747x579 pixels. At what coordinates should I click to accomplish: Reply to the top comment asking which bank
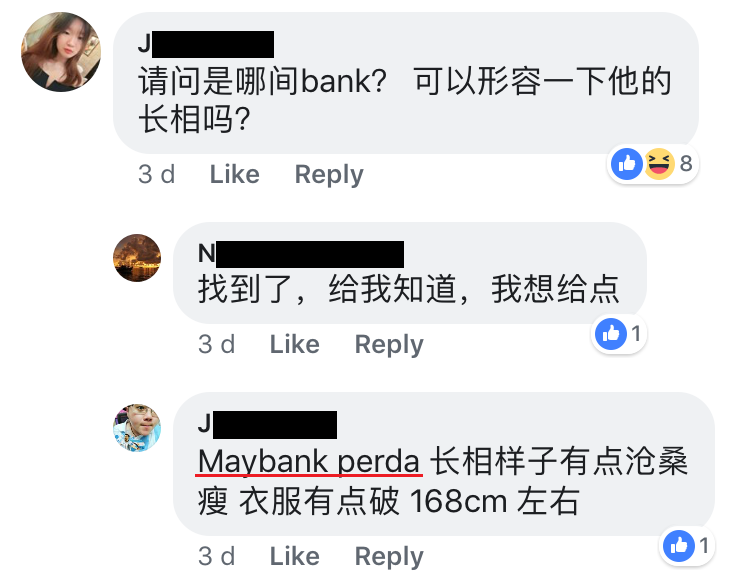[329, 174]
